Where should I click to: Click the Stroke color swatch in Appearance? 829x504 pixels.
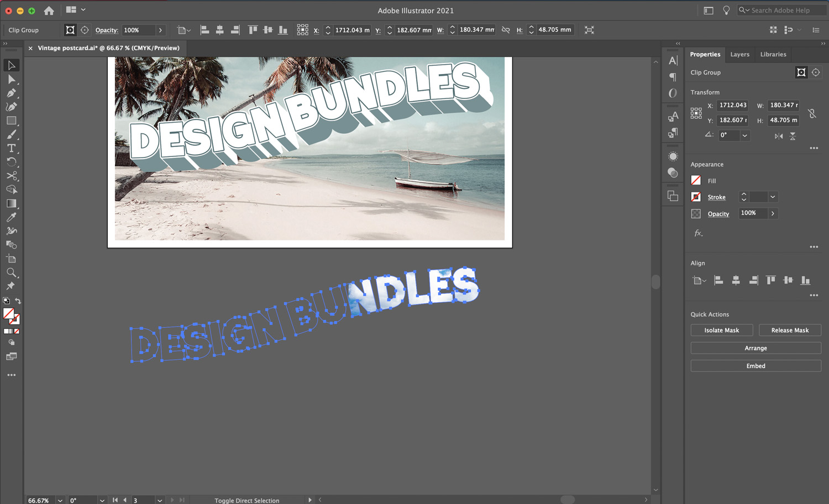coord(696,197)
